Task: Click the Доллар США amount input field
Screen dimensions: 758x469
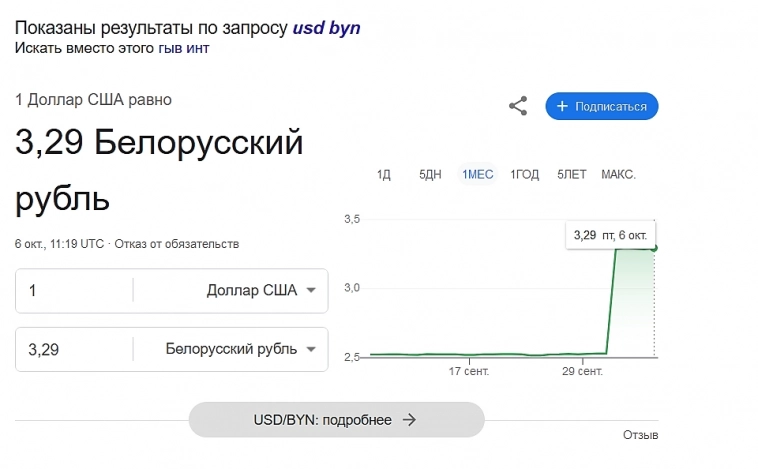Action: (x=75, y=291)
